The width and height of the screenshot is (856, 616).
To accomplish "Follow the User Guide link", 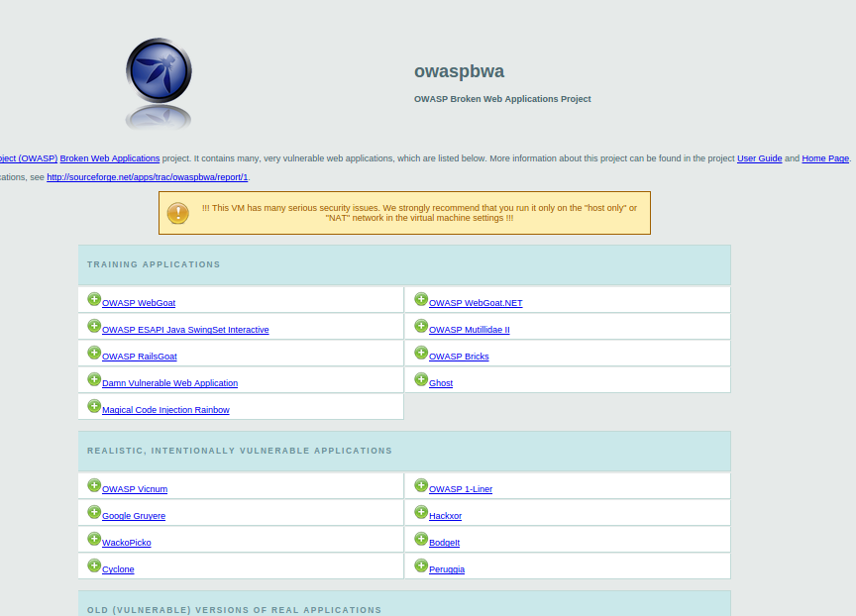I will coord(759,158).
